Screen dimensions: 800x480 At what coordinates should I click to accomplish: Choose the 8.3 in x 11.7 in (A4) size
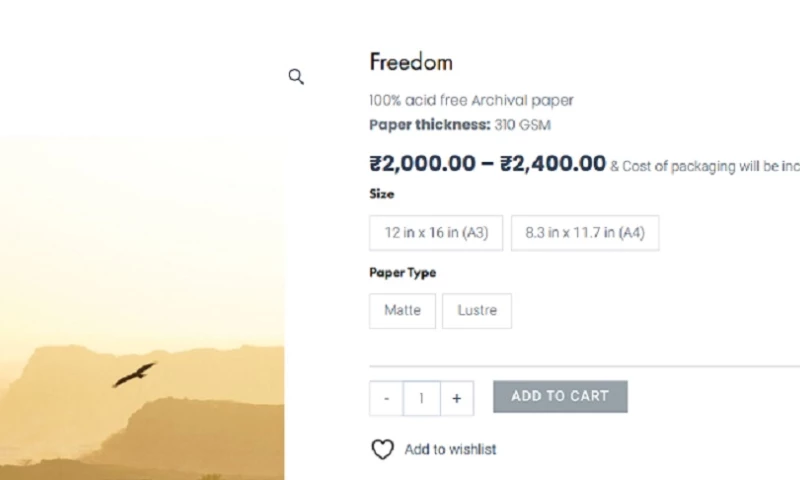click(x=585, y=232)
